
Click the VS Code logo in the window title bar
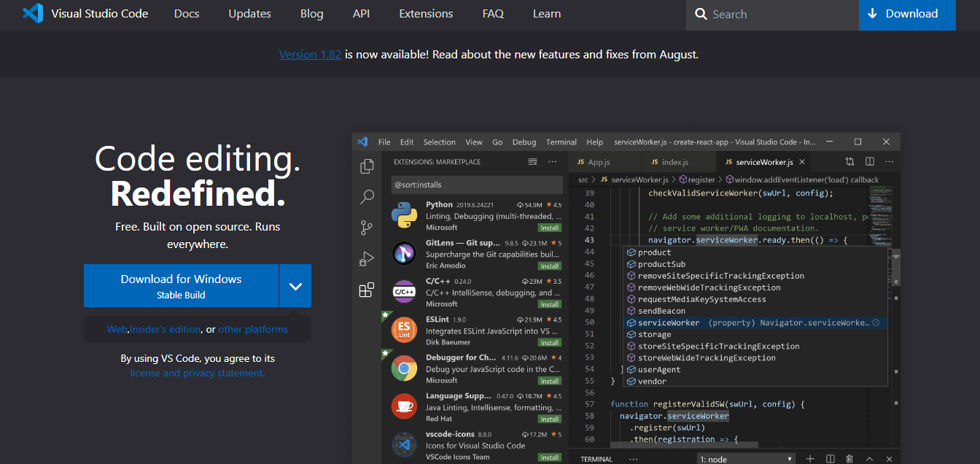pyautogui.click(x=362, y=142)
